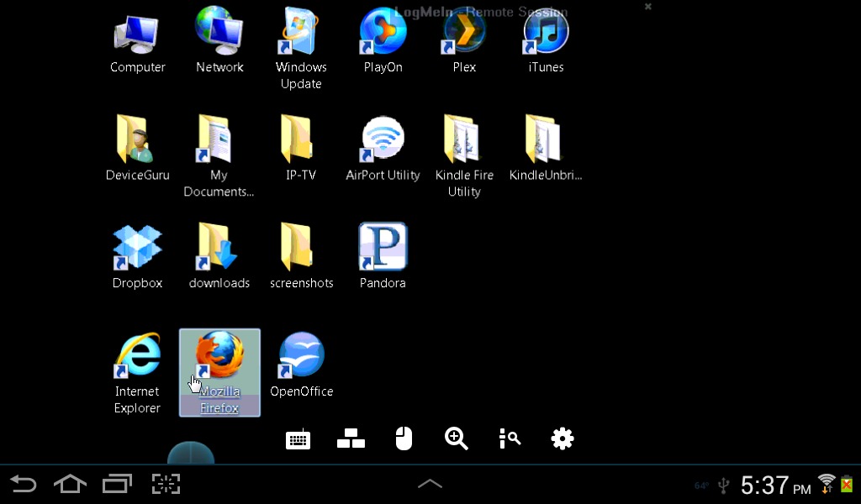
Task: Open the My Documents shortcut folder
Action: (x=219, y=155)
